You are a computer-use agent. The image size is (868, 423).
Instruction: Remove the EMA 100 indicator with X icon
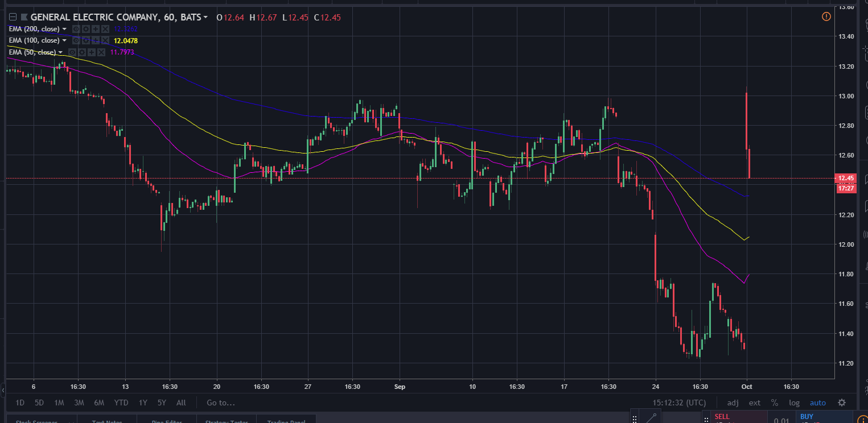[105, 40]
